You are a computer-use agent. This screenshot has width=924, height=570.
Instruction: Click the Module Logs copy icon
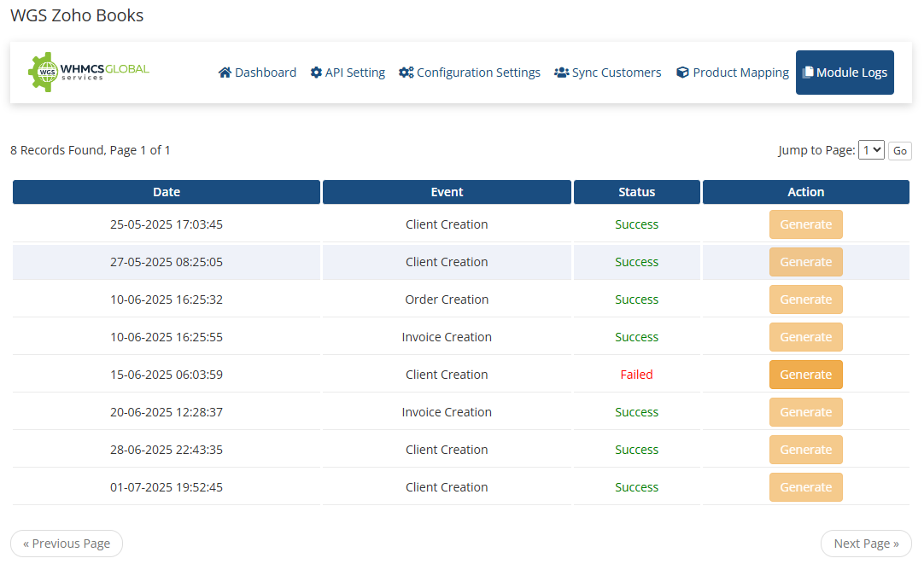point(807,73)
